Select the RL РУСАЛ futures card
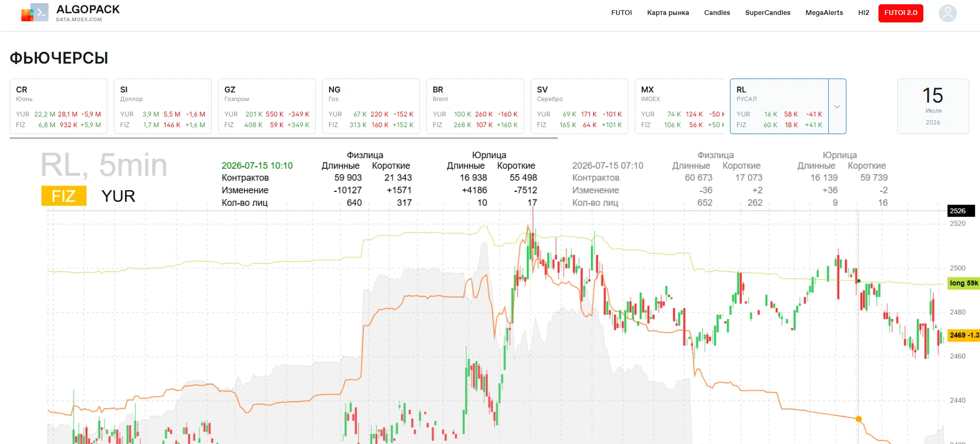Viewport: 980px width, 444px height. pyautogui.click(x=780, y=106)
